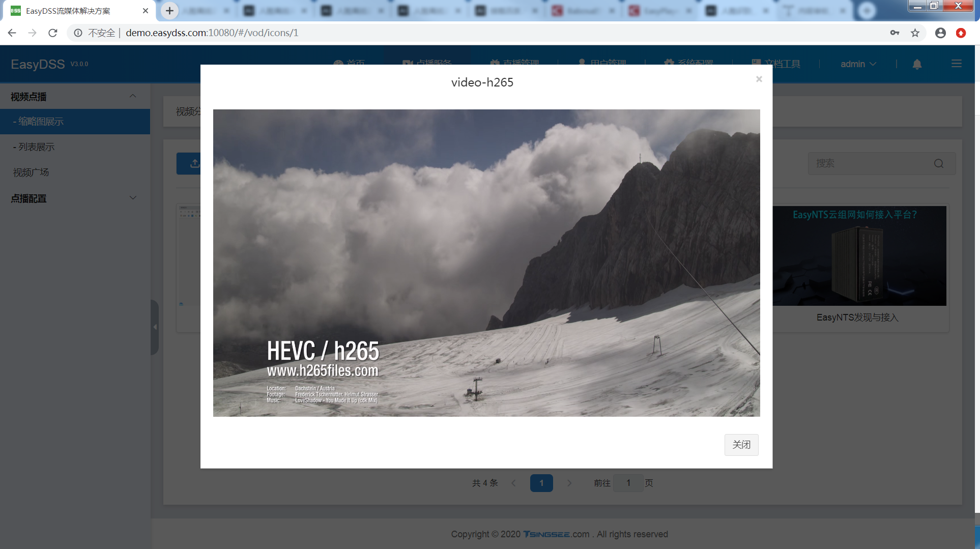This screenshot has width=980, height=549.
Task: Click the 关闭 button in the dialog
Action: coord(741,445)
